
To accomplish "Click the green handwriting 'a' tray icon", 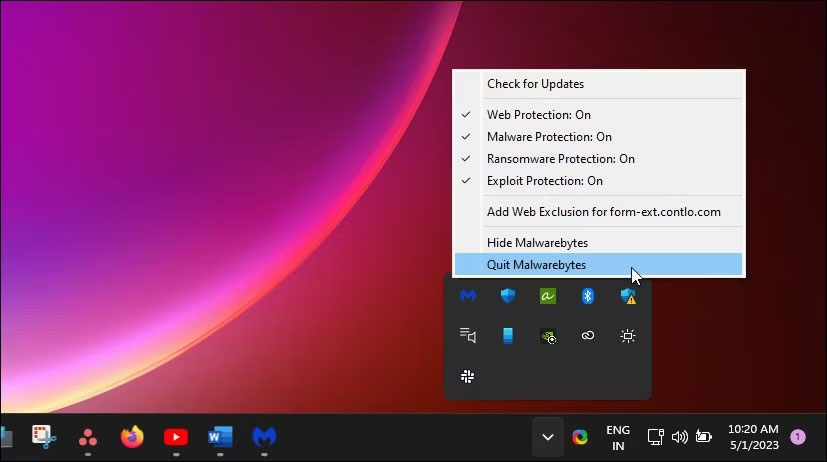I will click(547, 296).
